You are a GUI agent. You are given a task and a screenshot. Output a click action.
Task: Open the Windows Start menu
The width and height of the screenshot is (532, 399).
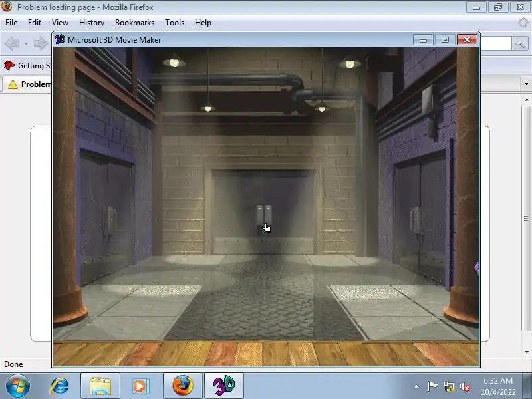click(x=18, y=386)
